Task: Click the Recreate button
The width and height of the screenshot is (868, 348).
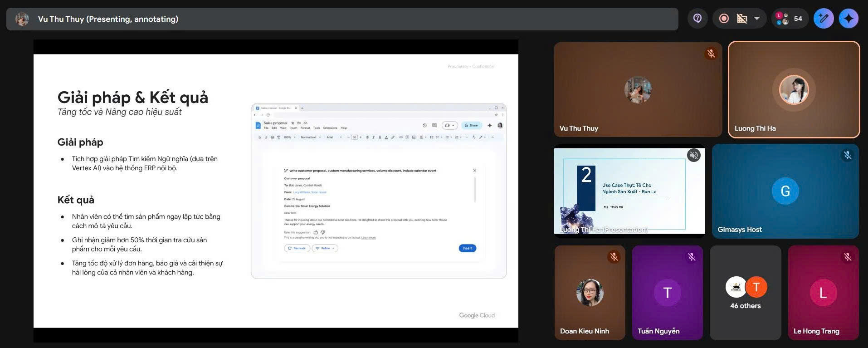Action: (297, 248)
